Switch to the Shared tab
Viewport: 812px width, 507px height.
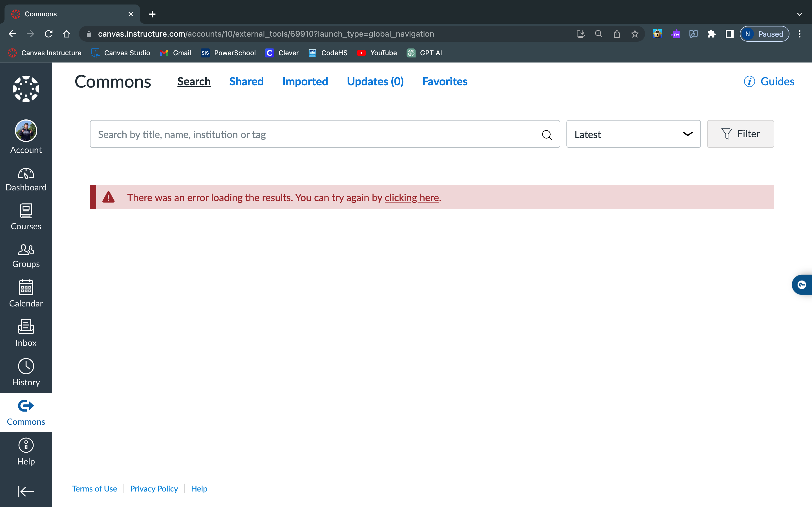coord(246,81)
